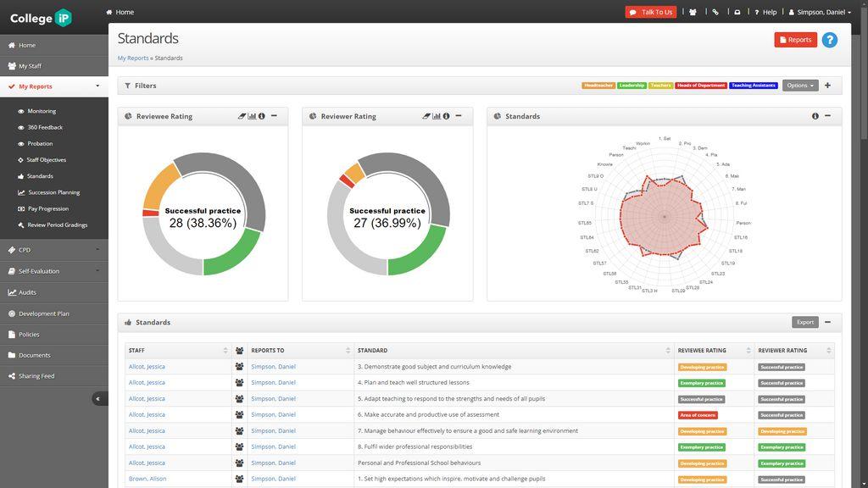Open Succession Planning in the sidebar
This screenshot has height=488, width=868.
53,192
